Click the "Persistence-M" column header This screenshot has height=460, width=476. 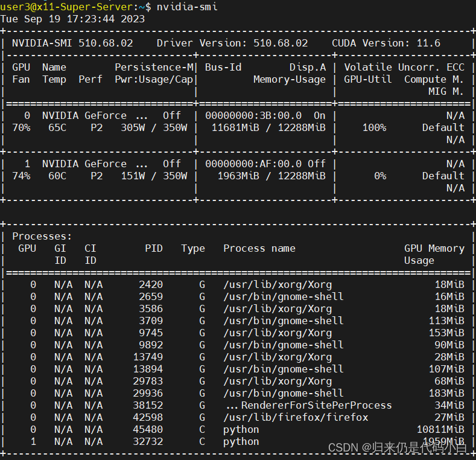[154, 67]
